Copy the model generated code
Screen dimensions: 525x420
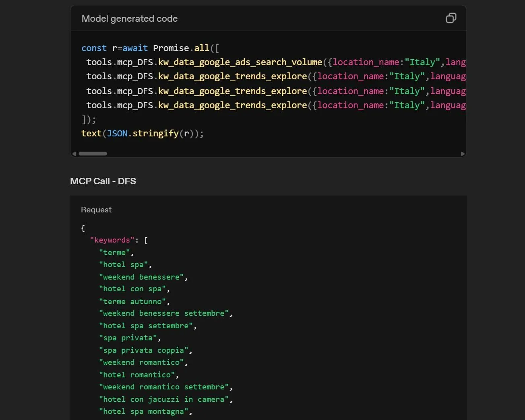(x=451, y=18)
